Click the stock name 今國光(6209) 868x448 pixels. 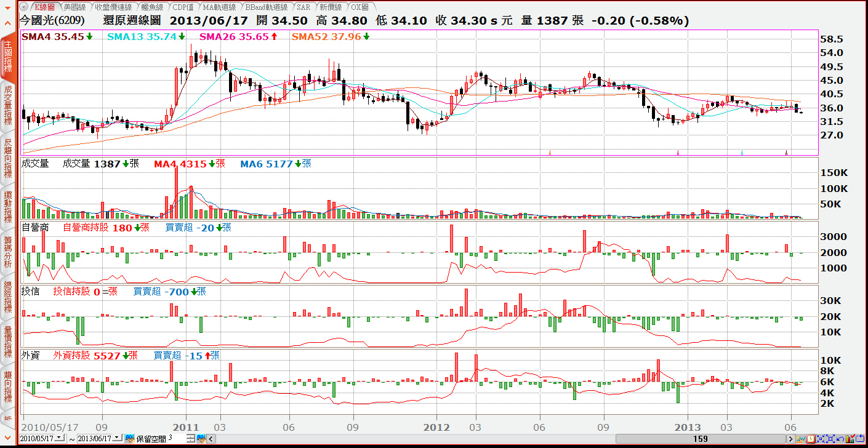click(52, 20)
